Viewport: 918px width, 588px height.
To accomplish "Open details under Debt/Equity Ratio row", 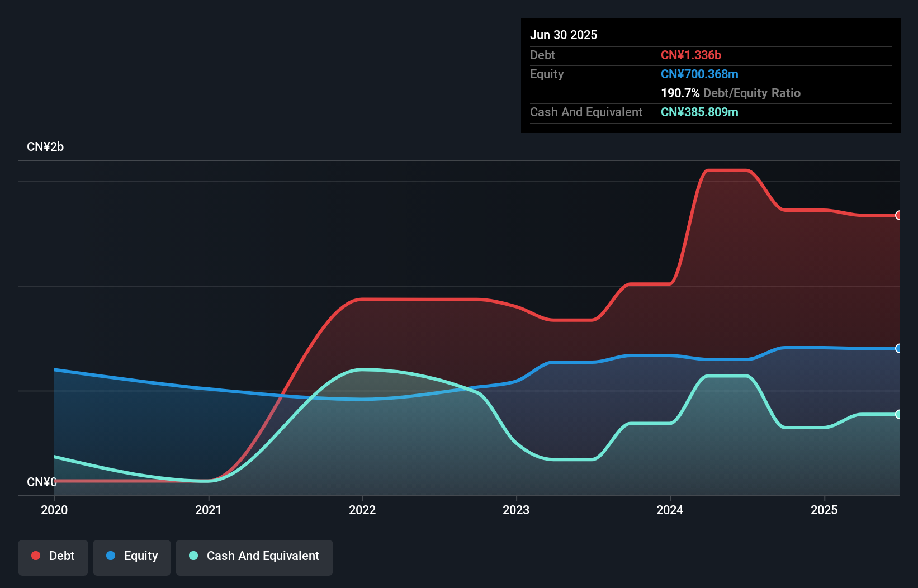I will pos(731,93).
